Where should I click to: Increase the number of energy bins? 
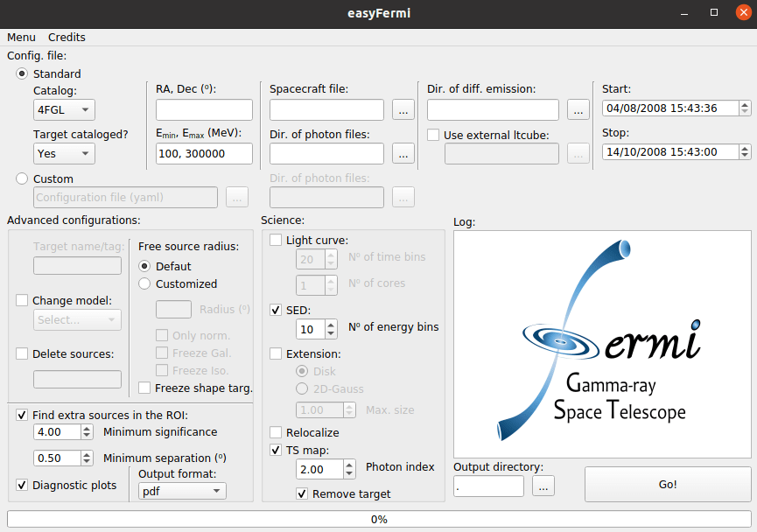pos(331,325)
